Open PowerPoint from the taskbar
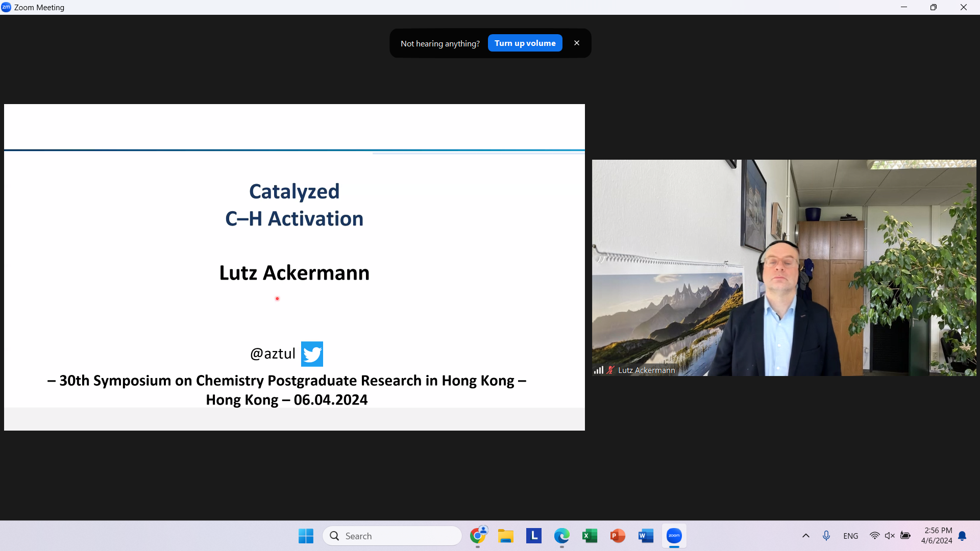Viewport: 980px width, 551px height. 618,536
